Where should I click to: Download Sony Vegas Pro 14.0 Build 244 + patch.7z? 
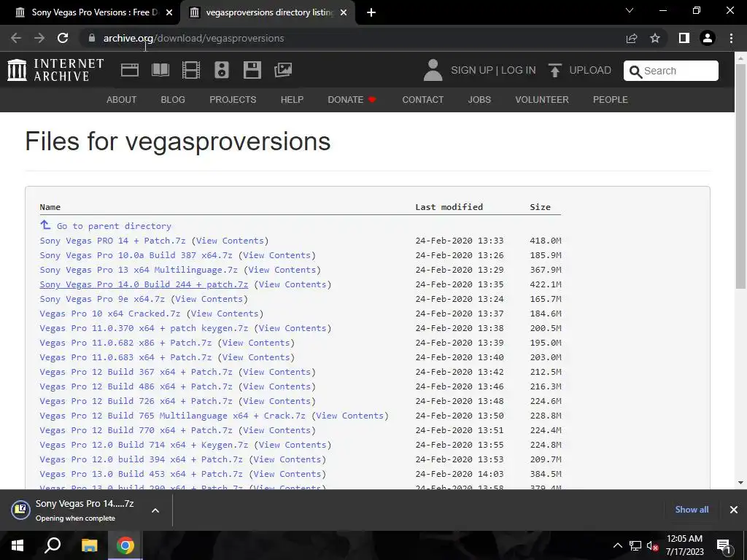click(144, 284)
